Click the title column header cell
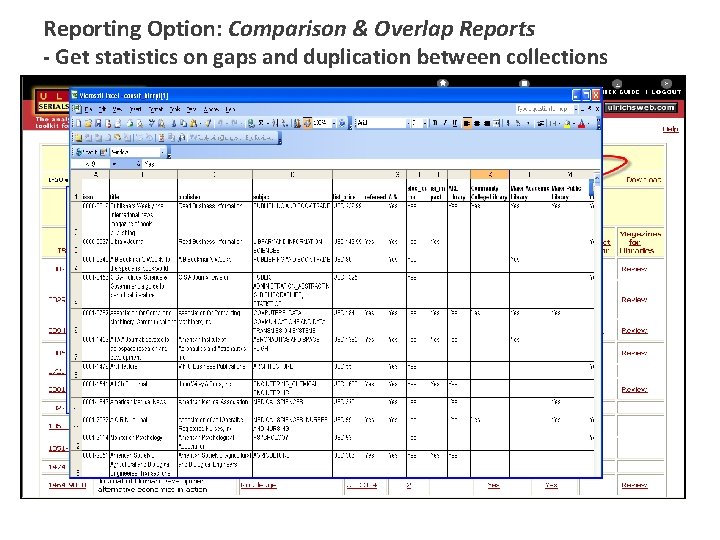Viewport: 720px width, 540px height. click(143, 192)
